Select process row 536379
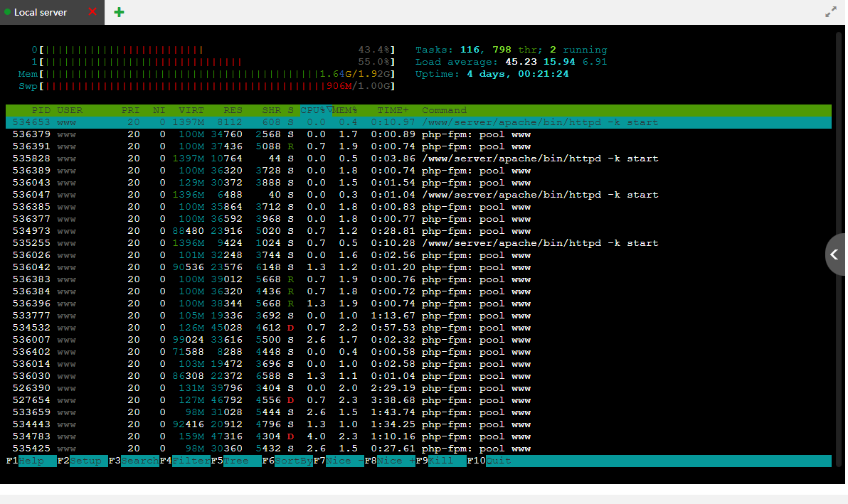The width and height of the screenshot is (848, 504). tap(418, 134)
